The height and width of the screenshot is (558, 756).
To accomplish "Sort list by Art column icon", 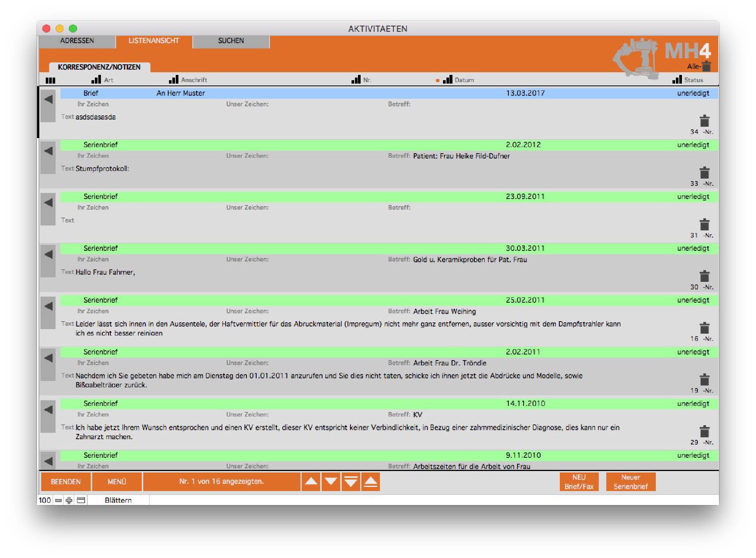I will pyautogui.click(x=96, y=79).
